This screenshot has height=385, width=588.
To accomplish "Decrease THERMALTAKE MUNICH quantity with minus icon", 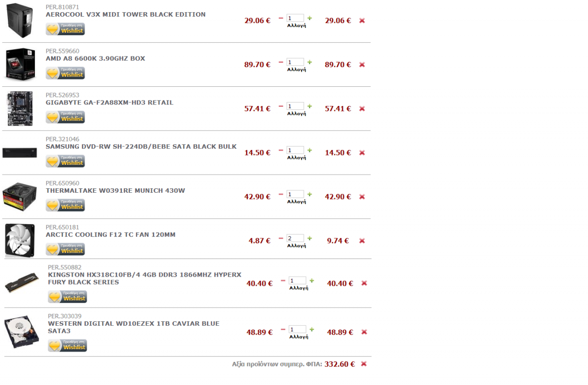I will (281, 194).
